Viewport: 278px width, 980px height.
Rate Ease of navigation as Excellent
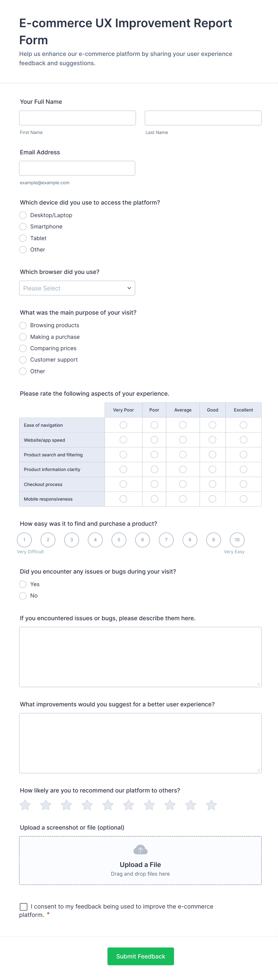click(243, 425)
